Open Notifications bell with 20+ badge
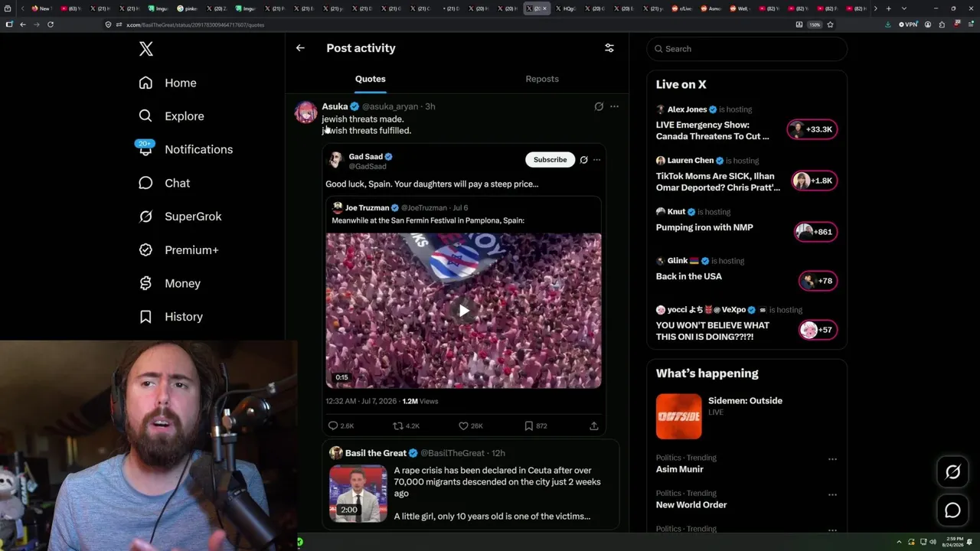 (145, 149)
